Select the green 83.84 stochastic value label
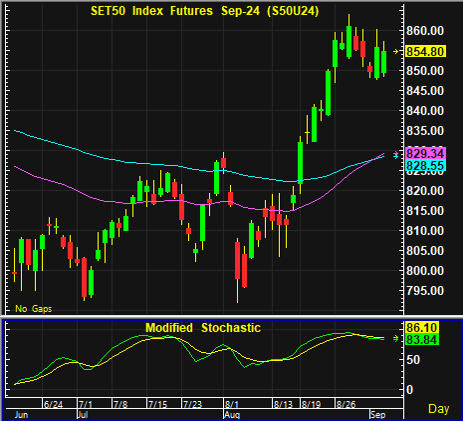The height and width of the screenshot is (421, 463). tap(422, 339)
